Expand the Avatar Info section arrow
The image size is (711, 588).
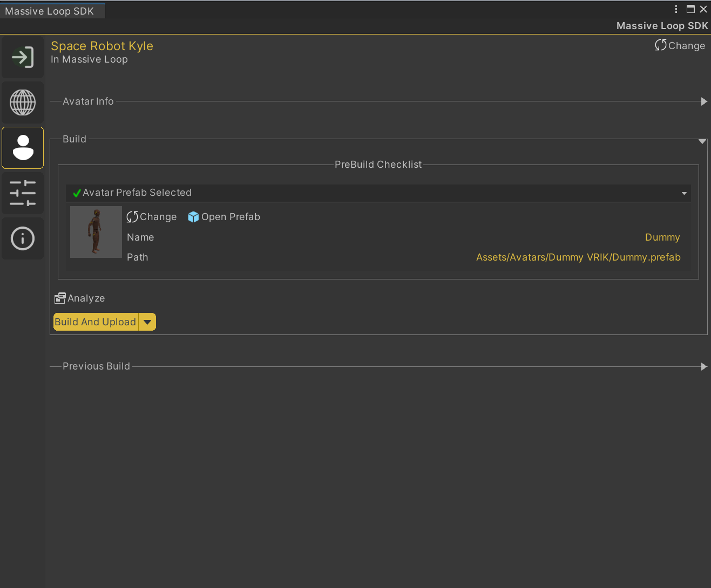704,101
